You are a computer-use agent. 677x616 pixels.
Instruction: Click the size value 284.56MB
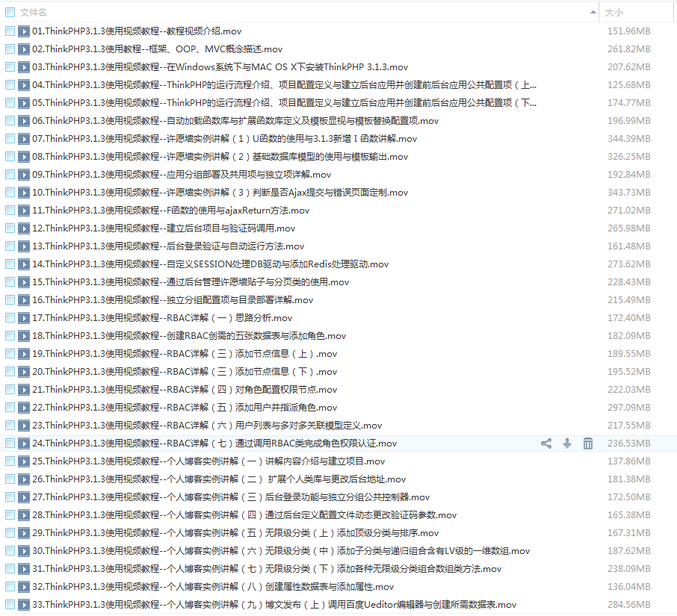tap(628, 605)
